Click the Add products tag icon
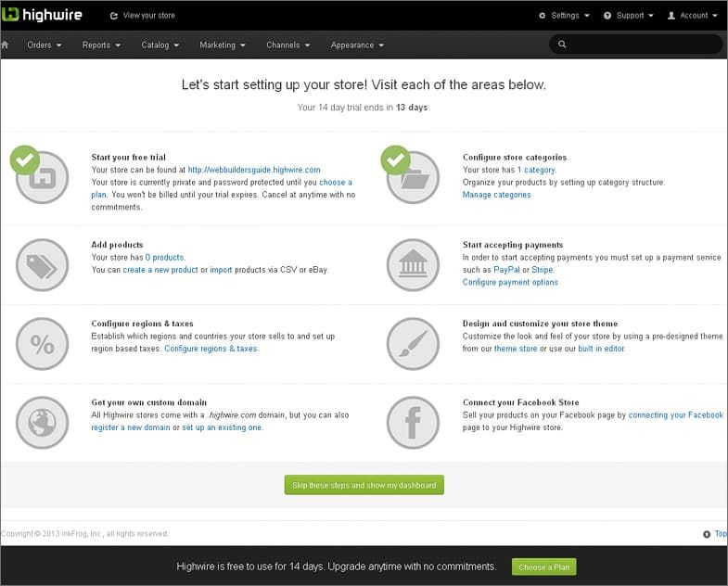728x586 pixels. (43, 265)
